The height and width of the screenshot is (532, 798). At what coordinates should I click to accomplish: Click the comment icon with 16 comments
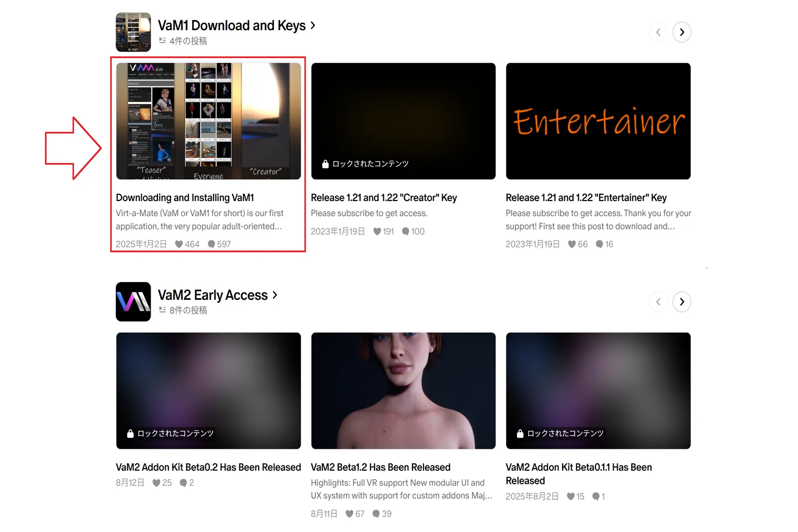[600, 244]
